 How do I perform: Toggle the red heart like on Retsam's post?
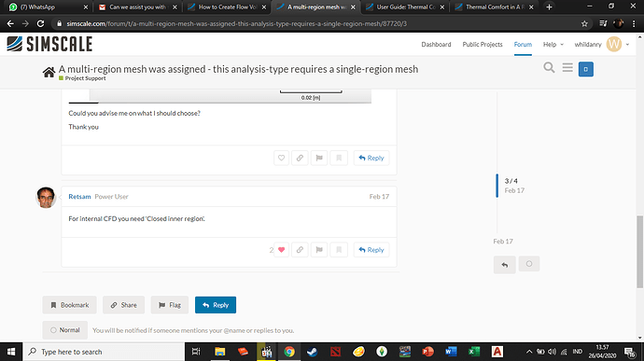281,250
